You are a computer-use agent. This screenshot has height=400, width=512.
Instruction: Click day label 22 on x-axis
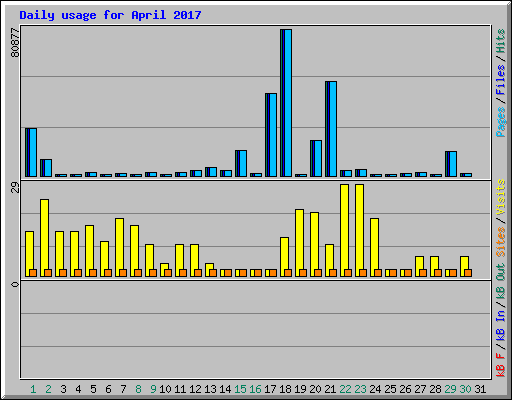[x=345, y=389]
